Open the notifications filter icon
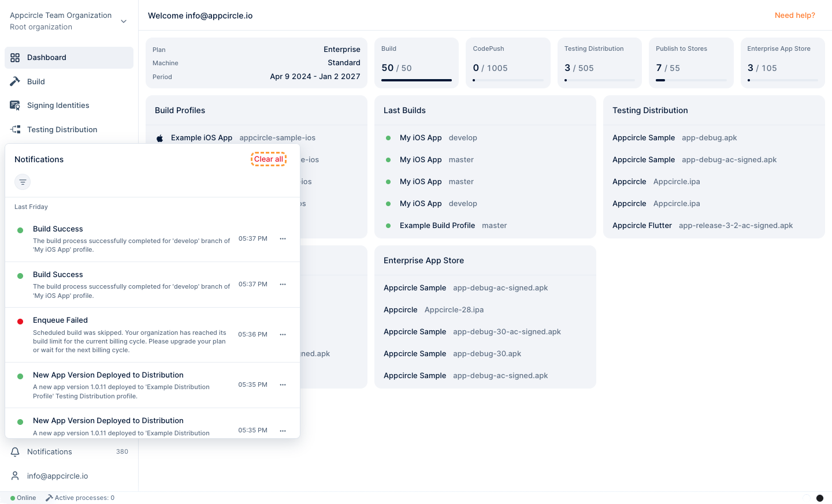 click(23, 182)
